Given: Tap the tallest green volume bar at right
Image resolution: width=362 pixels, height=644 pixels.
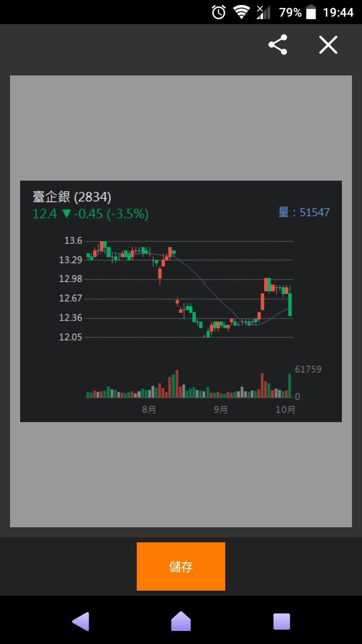Looking at the screenshot, I should 290,385.
